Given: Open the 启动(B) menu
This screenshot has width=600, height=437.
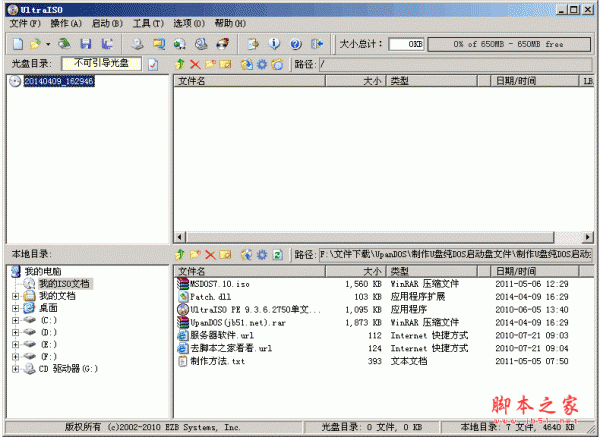Looking at the screenshot, I should 107,24.
